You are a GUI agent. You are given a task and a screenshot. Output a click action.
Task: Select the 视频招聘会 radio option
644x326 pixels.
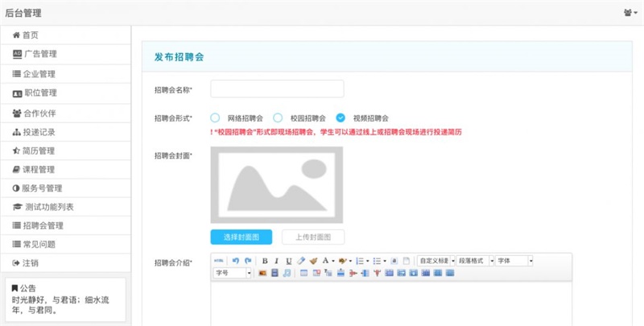tap(341, 118)
